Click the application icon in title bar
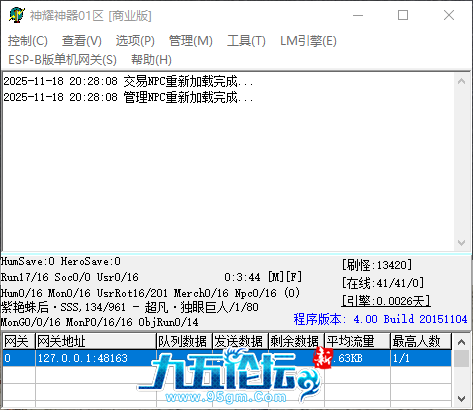Screen dimensions: 473x410 click(17, 15)
